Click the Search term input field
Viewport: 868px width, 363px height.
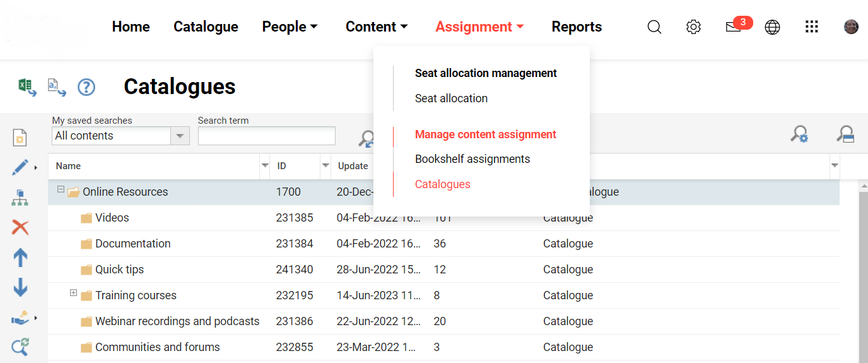tap(266, 136)
